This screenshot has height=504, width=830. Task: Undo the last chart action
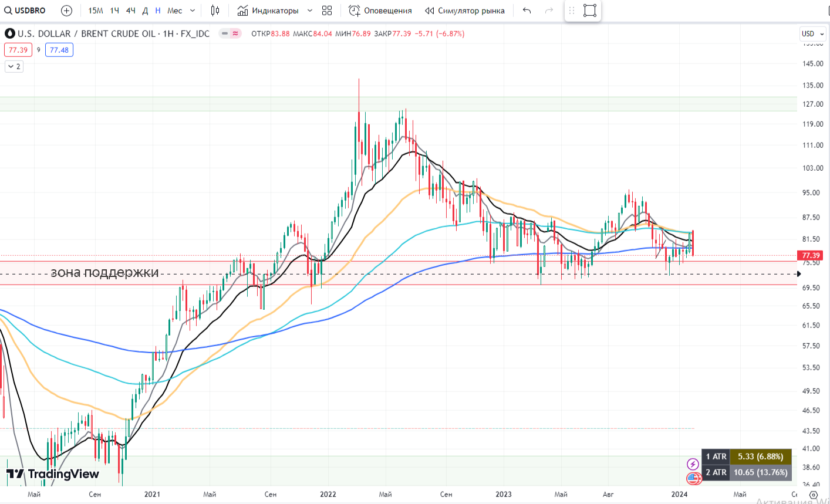pyautogui.click(x=527, y=11)
